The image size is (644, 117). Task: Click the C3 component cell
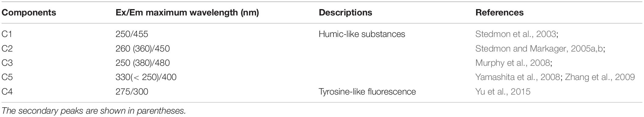coord(7,63)
